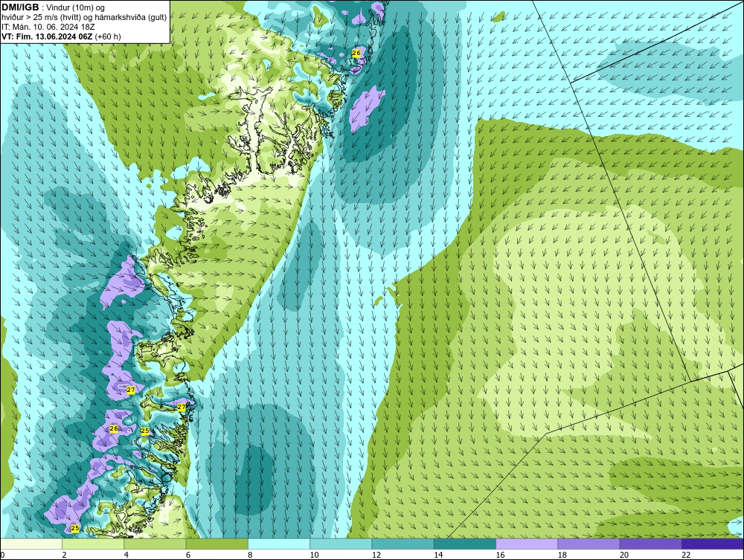This screenshot has width=744, height=560.
Task: Click the legend scale value "10"
Action: click(314, 555)
